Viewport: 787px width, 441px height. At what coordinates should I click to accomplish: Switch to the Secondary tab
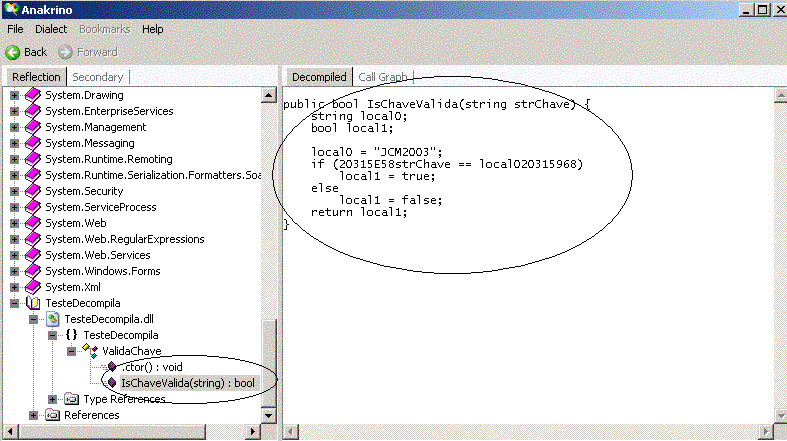click(98, 77)
